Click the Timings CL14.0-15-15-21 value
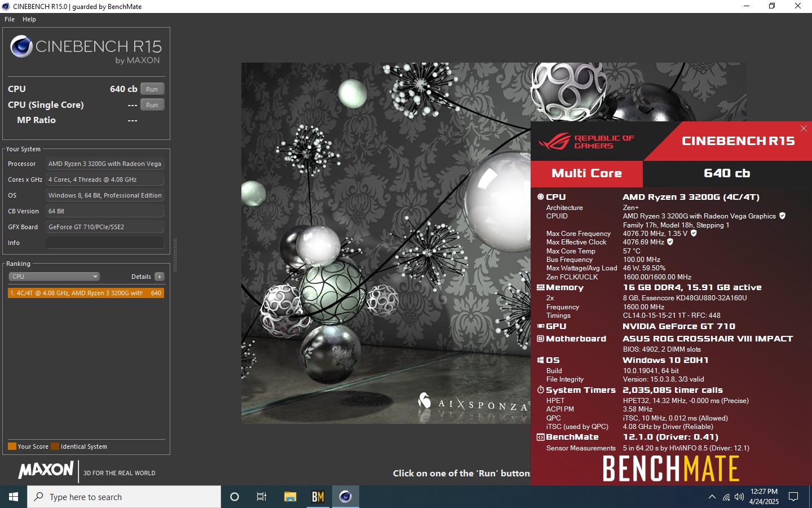Screen dimensions: 812x508 [672, 316]
